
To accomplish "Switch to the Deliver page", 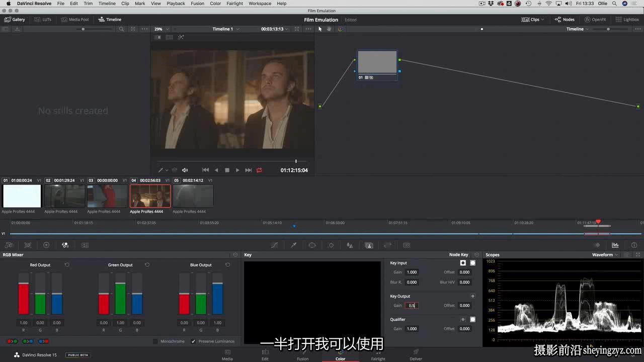I will click(416, 355).
